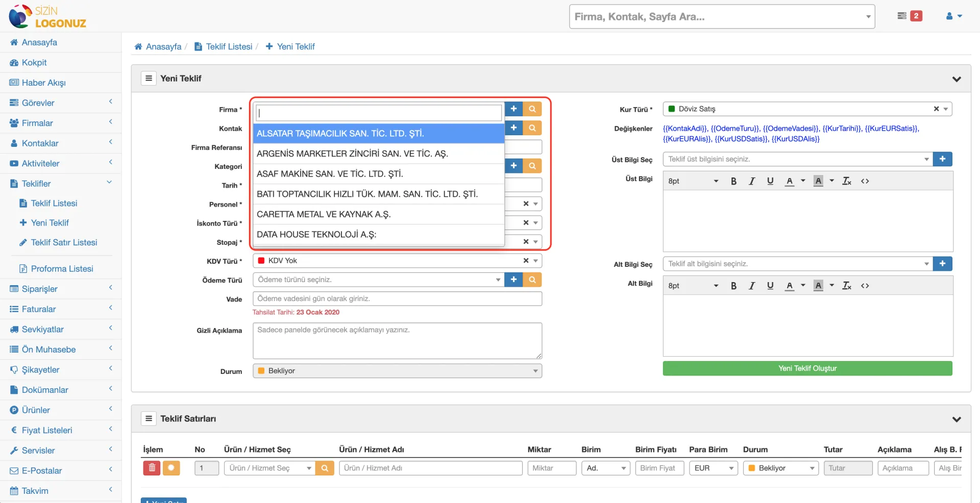Select CARETTA METAL VE KAYNAK option
This screenshot has width=980, height=503.
click(379, 214)
